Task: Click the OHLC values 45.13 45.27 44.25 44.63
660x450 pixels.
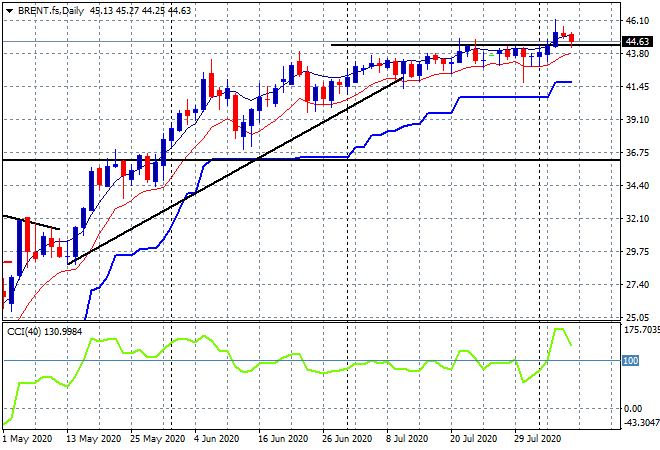Action: pyautogui.click(x=140, y=11)
